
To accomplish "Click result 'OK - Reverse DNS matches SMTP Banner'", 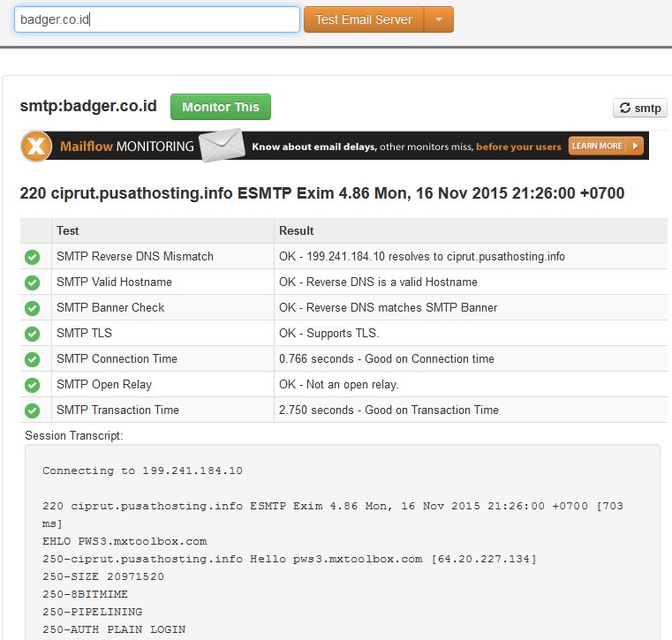I will click(x=388, y=307).
